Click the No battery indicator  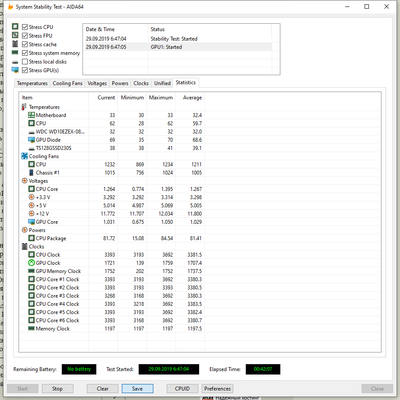[x=79, y=369]
